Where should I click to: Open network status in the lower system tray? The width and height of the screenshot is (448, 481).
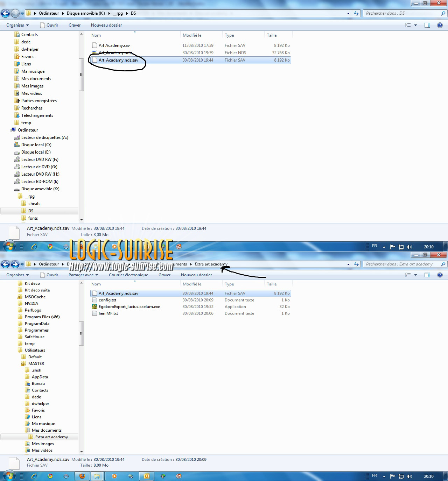click(401, 476)
